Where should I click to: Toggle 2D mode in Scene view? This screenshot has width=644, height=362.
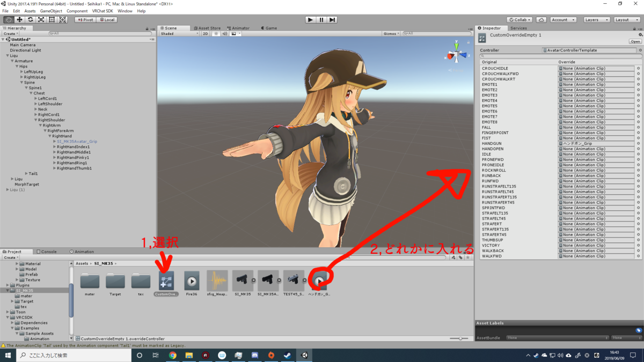[205, 34]
